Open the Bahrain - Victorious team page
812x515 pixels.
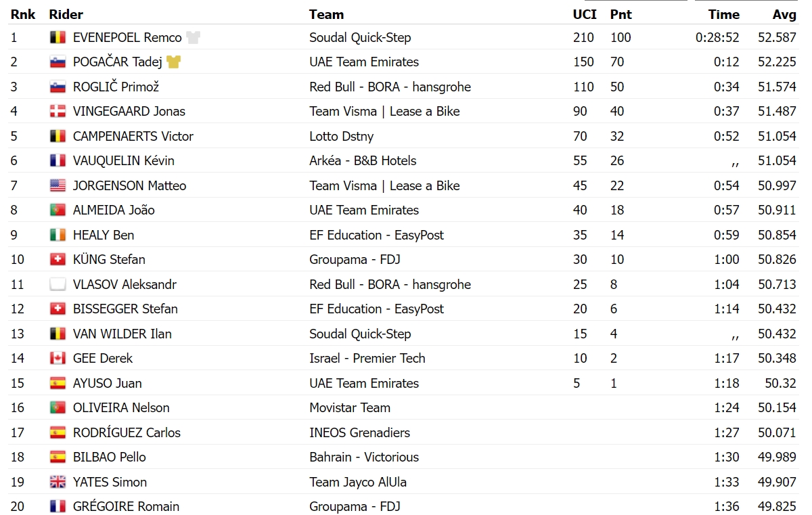tap(364, 457)
